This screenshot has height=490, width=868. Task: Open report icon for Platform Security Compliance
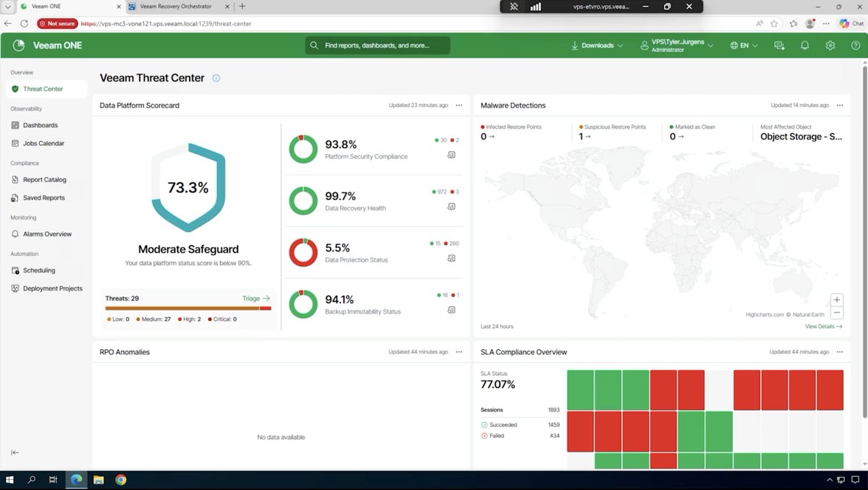coord(451,155)
